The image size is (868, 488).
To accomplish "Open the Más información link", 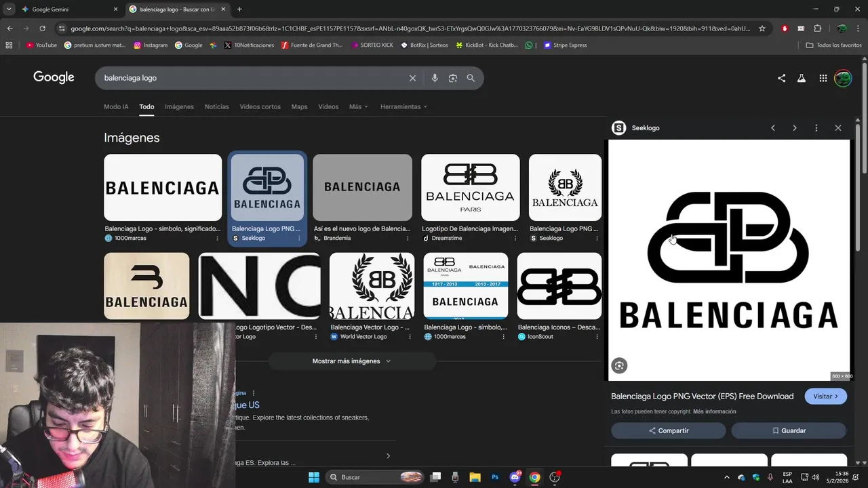I will click(714, 412).
